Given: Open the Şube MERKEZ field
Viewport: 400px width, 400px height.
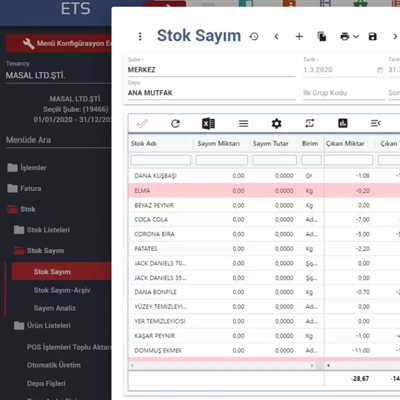Looking at the screenshot, I should (x=211, y=70).
